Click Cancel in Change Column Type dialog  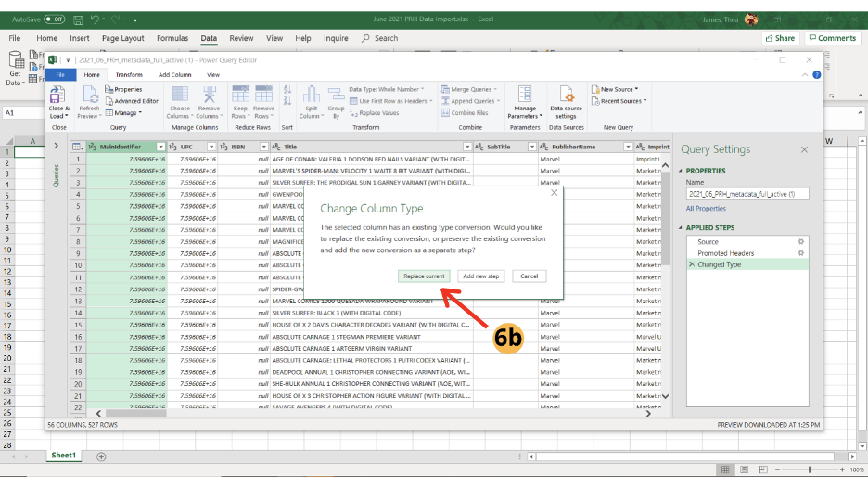point(530,276)
